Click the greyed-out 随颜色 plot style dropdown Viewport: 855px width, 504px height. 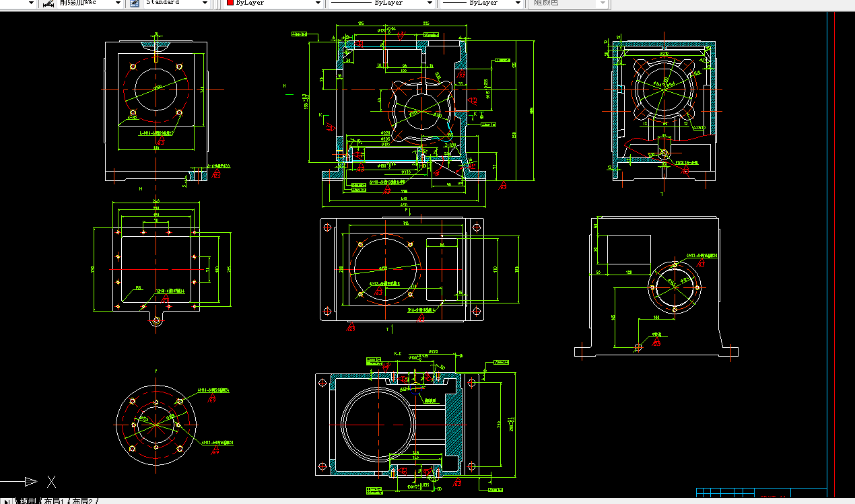(569, 3)
